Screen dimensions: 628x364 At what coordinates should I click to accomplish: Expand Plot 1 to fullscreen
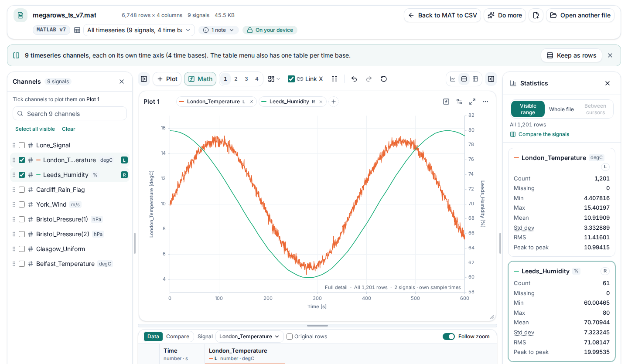[x=472, y=102]
